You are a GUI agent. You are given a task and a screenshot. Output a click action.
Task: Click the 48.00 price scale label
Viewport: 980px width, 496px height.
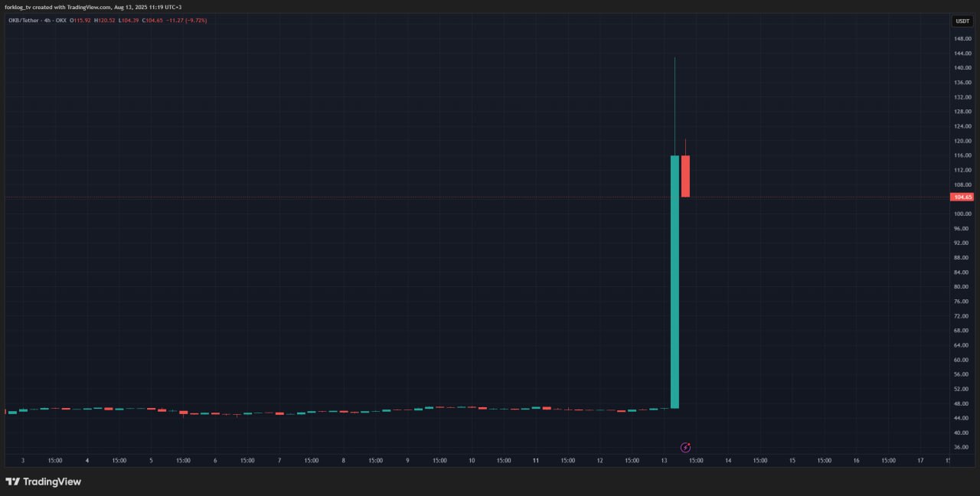click(x=962, y=403)
